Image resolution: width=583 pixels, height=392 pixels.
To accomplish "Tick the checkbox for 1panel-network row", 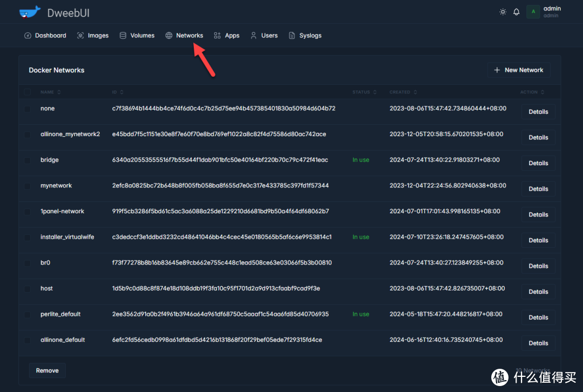I will pyautogui.click(x=28, y=212).
